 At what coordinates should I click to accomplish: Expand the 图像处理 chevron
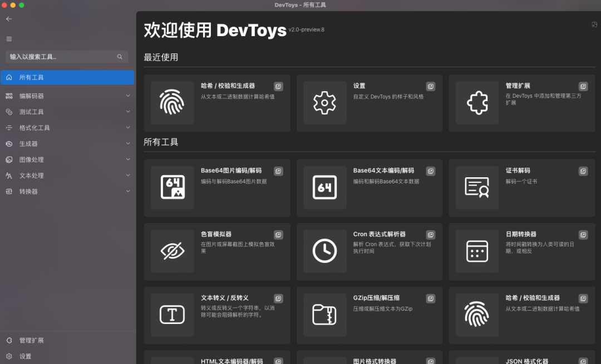128,159
